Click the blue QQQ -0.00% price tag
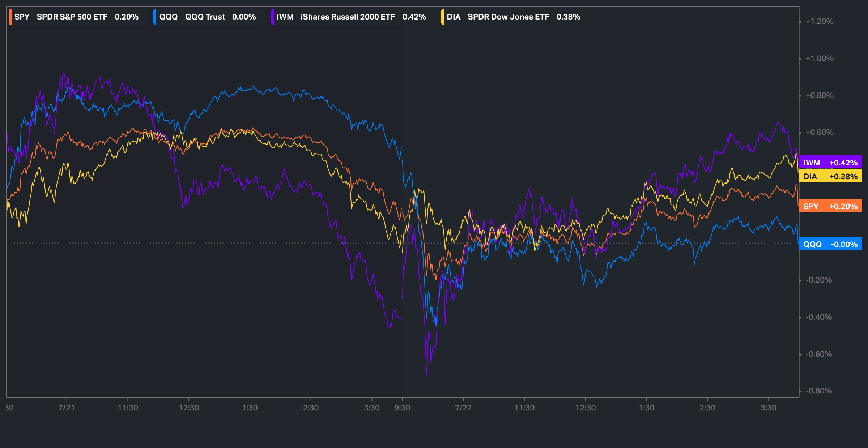Image resolution: width=868 pixels, height=448 pixels. (x=830, y=244)
